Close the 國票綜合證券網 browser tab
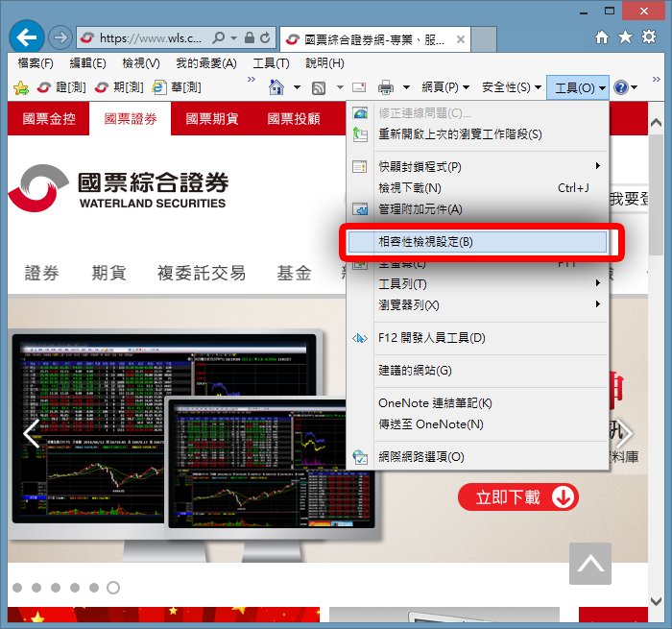Viewport: 672px width, 629px height. 461,39
